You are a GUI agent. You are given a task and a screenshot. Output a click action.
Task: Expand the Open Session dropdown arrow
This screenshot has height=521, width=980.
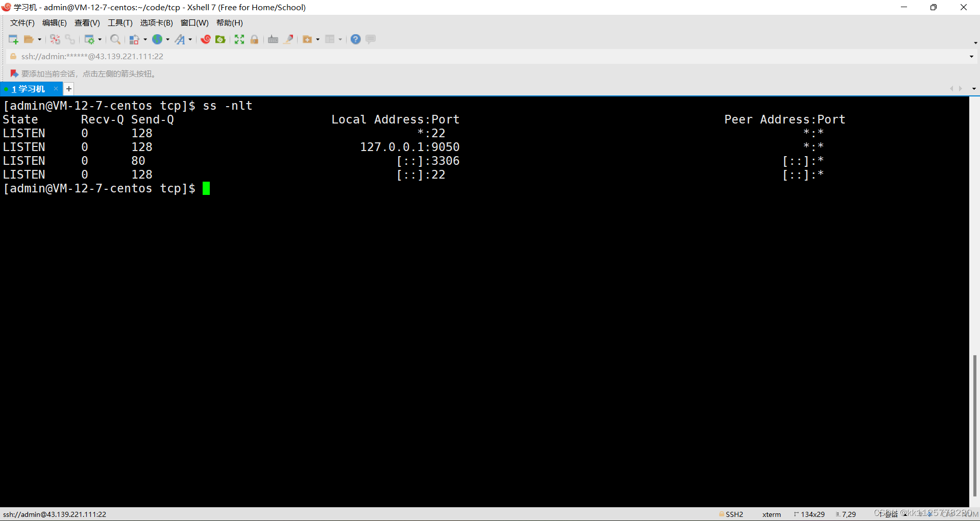coord(39,40)
